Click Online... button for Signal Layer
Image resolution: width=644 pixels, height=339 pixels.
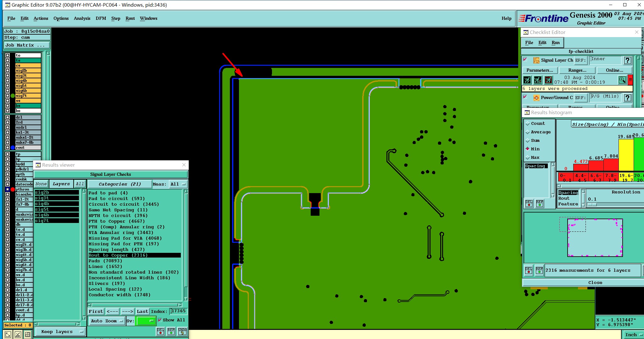(x=615, y=70)
